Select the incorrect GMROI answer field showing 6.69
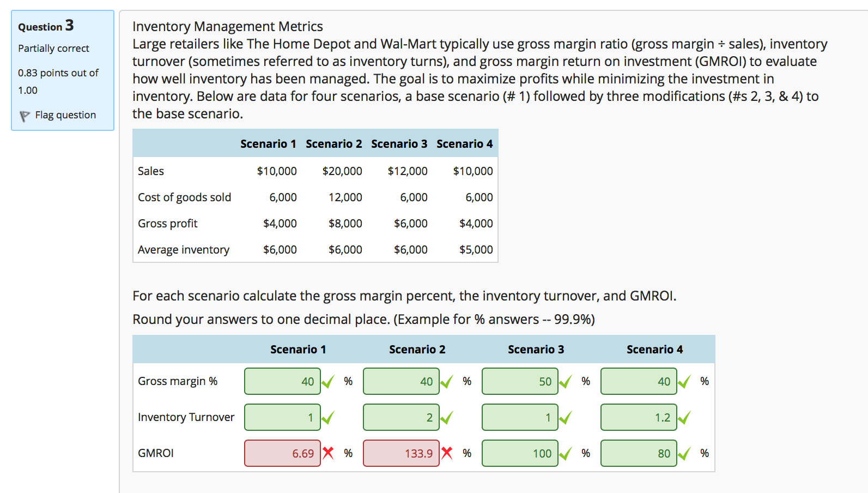Viewport: 868px width, 493px height. point(282,453)
